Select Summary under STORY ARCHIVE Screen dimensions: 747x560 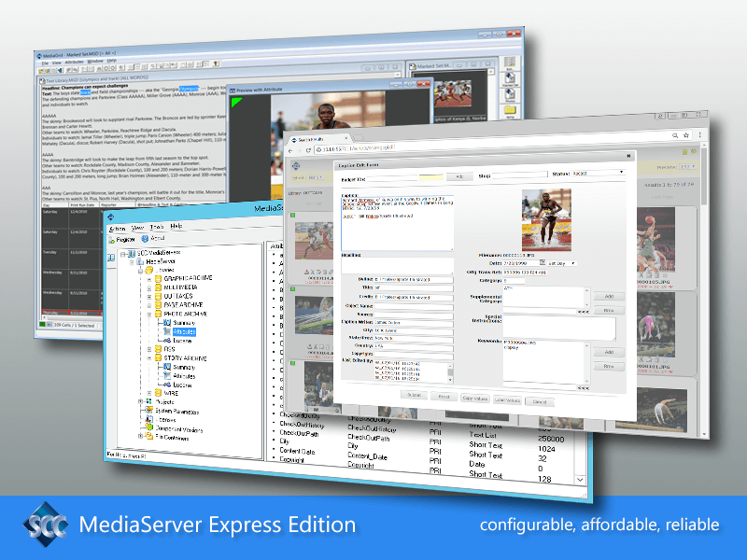[183, 367]
